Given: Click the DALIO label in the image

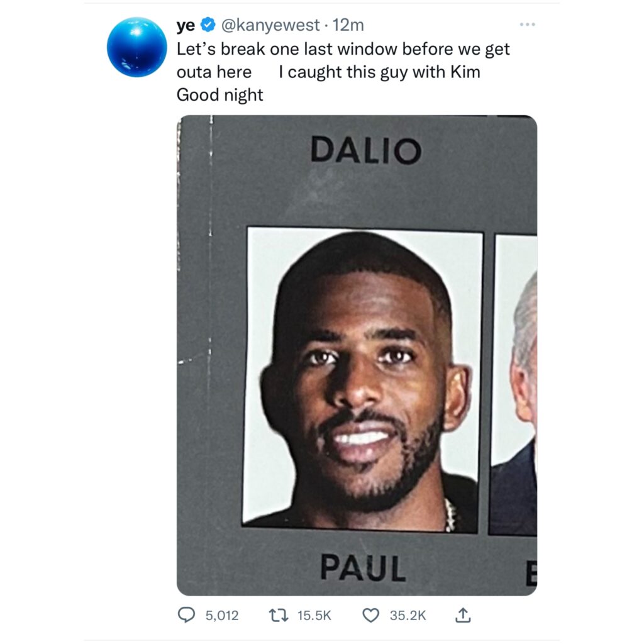Looking at the screenshot, I should pyautogui.click(x=366, y=150).
